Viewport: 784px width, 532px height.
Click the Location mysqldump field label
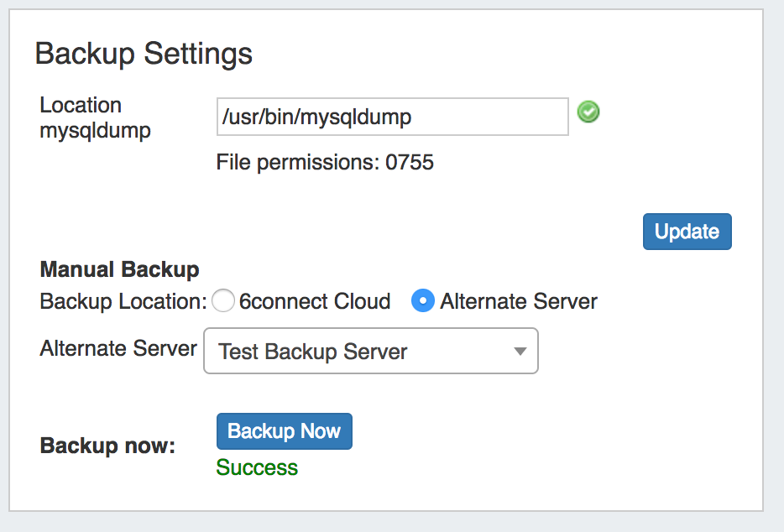[95, 117]
